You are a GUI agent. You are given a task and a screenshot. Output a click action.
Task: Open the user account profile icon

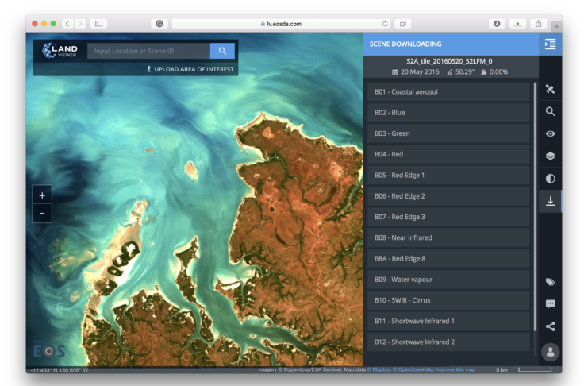click(x=550, y=351)
